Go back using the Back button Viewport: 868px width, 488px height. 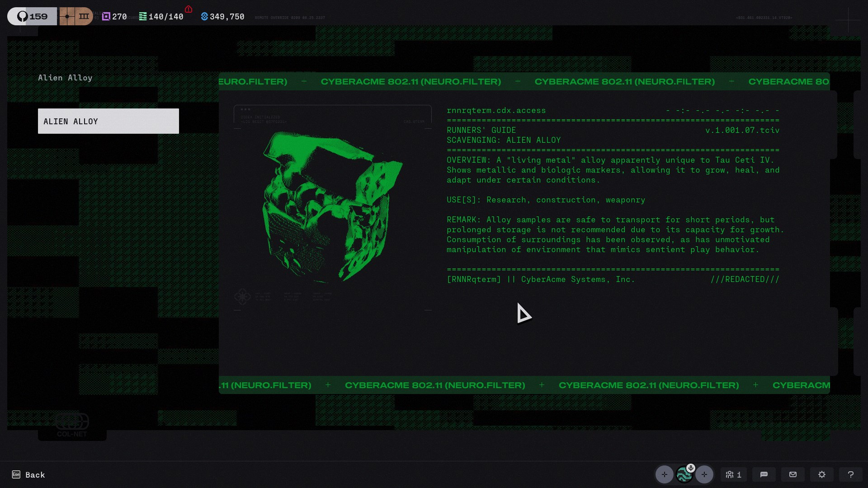(x=28, y=474)
